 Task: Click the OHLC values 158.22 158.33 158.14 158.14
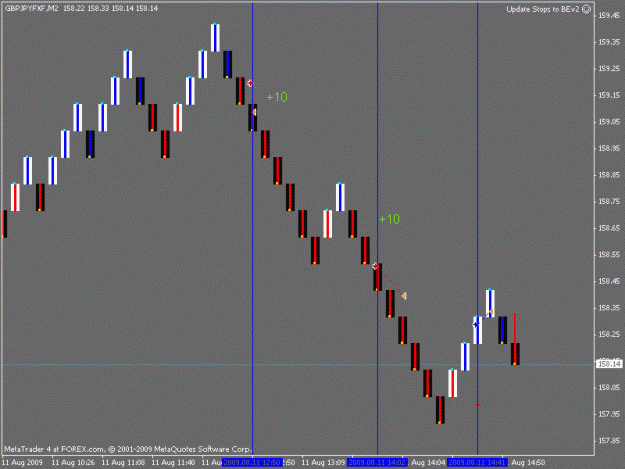pyautogui.click(x=110, y=8)
